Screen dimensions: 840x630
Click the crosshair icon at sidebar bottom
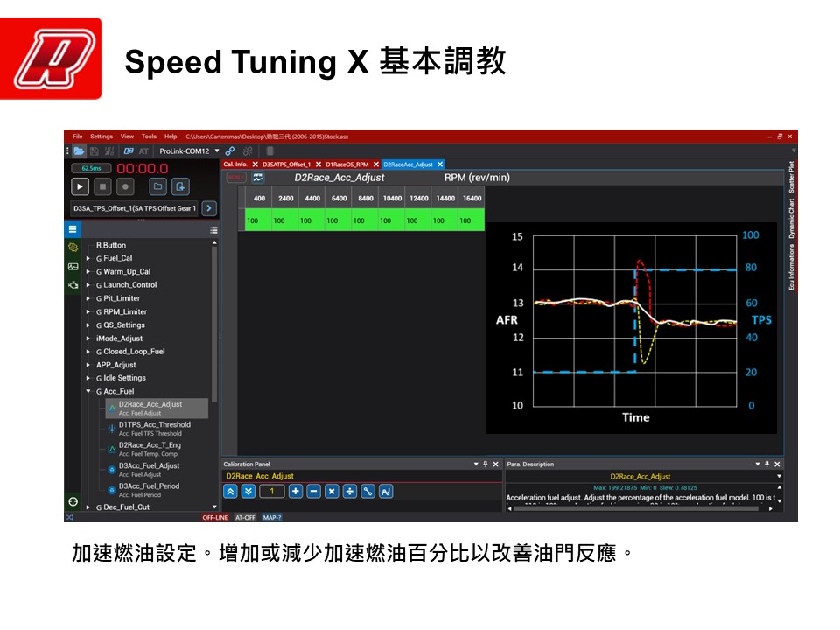click(73, 501)
